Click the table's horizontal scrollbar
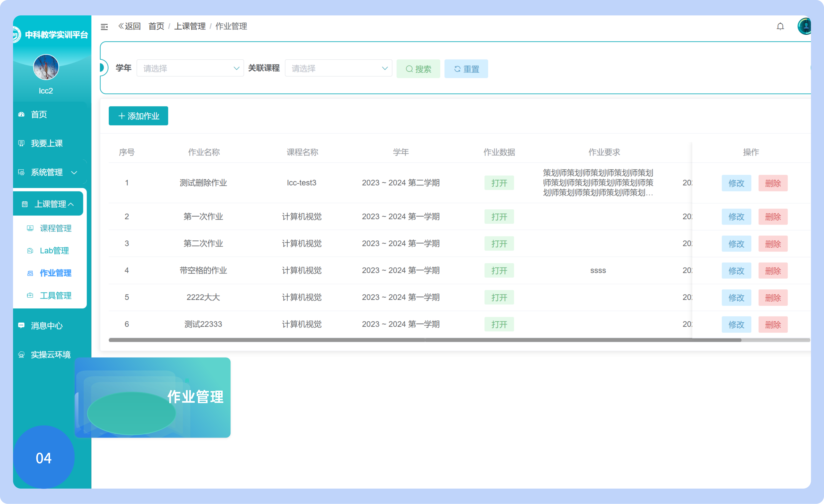 [425, 340]
